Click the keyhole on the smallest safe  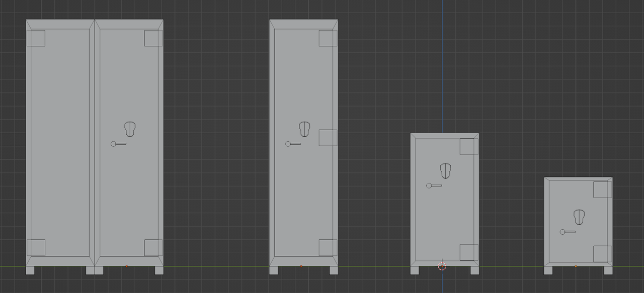(579, 217)
